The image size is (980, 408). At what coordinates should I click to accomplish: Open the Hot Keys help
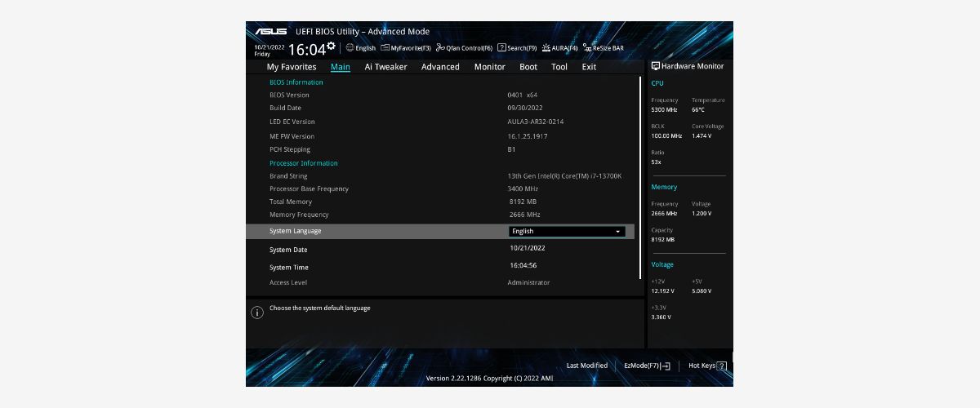coord(707,366)
